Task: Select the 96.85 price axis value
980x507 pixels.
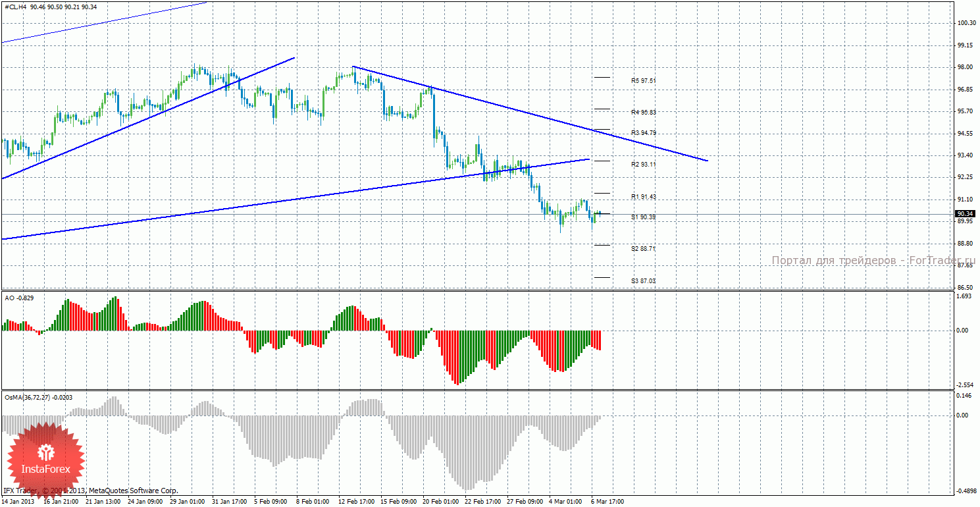Action: pos(966,90)
